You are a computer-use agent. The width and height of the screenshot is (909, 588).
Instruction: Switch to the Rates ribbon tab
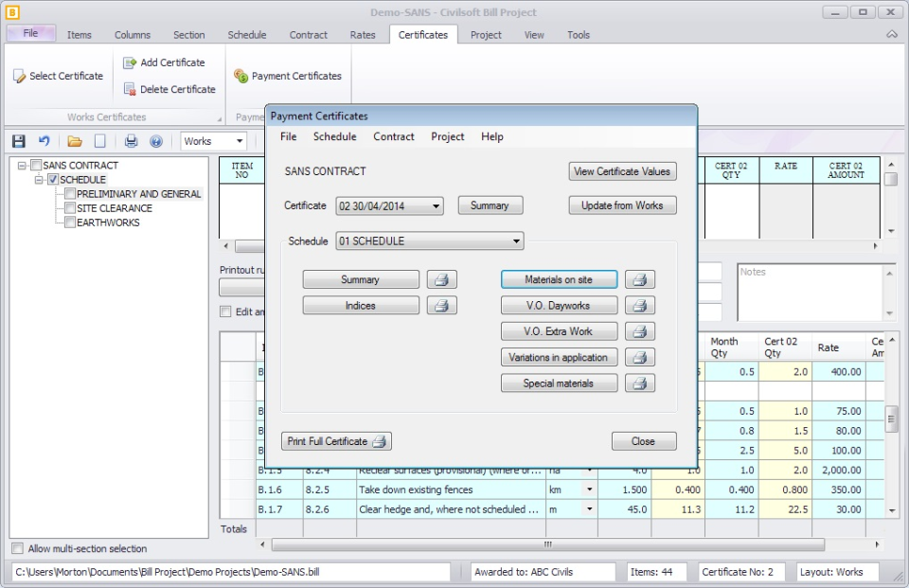pos(363,34)
